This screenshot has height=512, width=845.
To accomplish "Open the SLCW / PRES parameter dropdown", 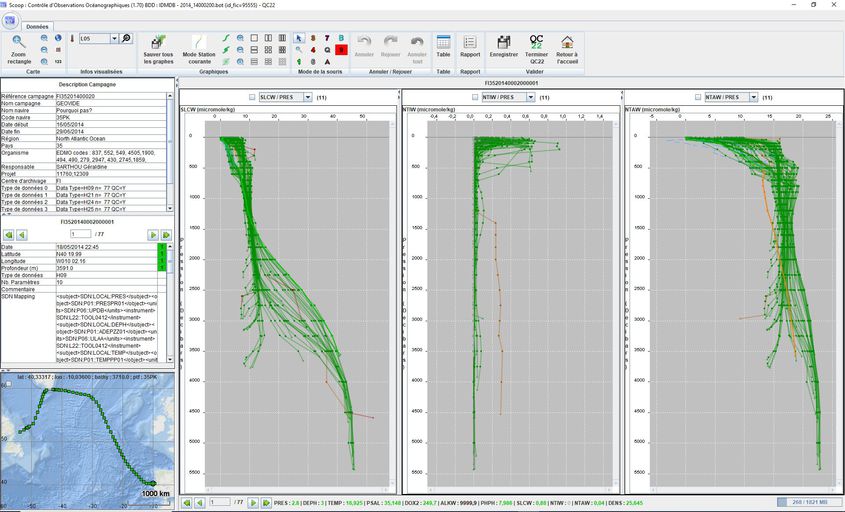I will tap(308, 98).
